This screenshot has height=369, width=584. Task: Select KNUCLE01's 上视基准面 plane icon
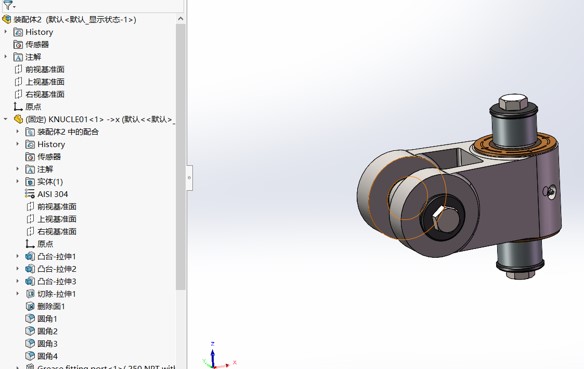[x=30, y=219]
